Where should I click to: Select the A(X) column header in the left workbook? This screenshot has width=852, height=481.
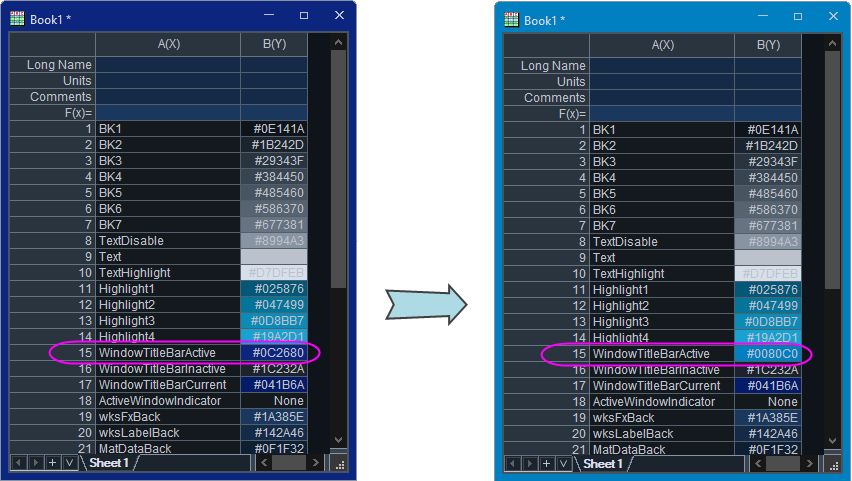point(168,44)
